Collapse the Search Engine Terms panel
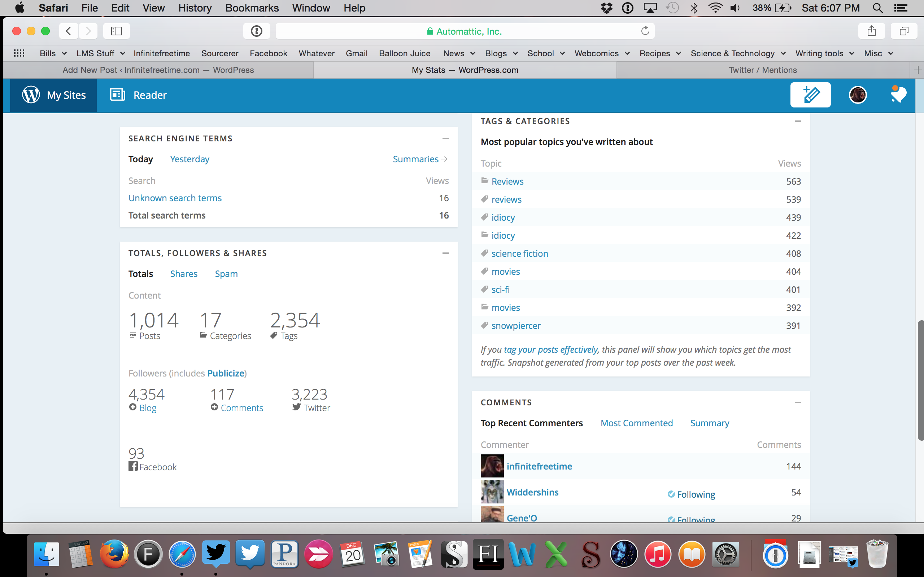 pos(445,138)
